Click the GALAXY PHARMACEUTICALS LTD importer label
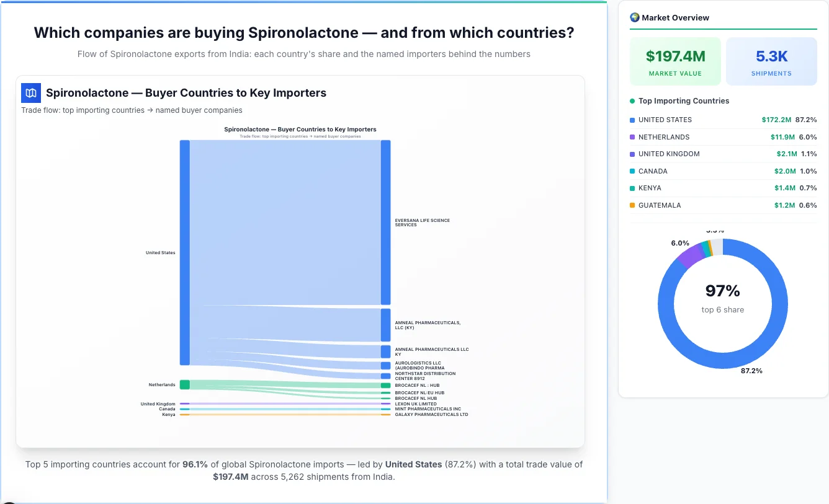The height and width of the screenshot is (504, 829). (x=431, y=413)
